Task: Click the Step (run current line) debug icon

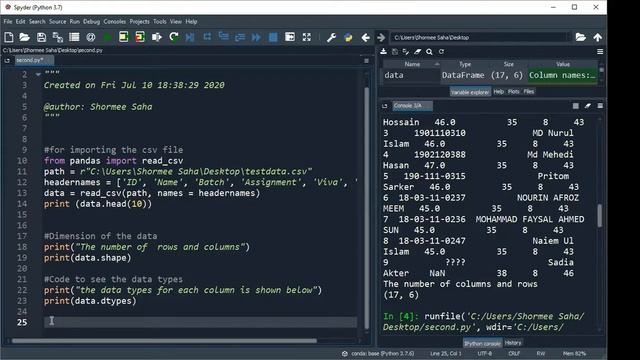Action: [x=207, y=37]
